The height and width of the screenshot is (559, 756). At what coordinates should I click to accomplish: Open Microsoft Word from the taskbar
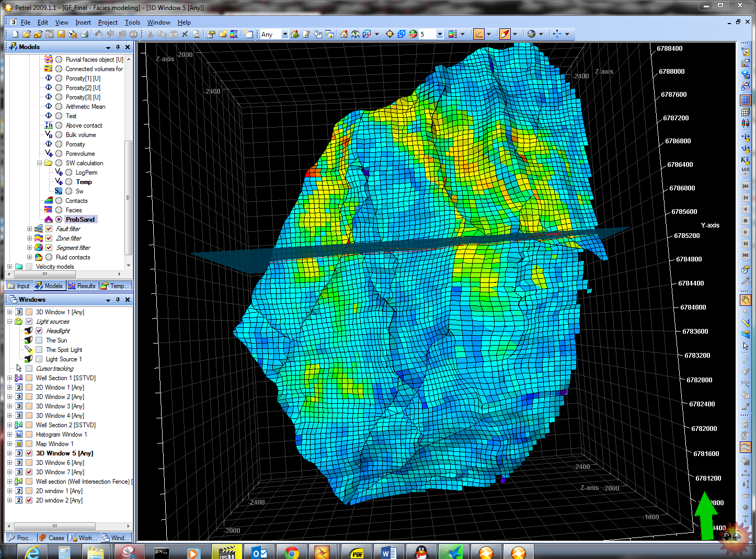[388, 552]
